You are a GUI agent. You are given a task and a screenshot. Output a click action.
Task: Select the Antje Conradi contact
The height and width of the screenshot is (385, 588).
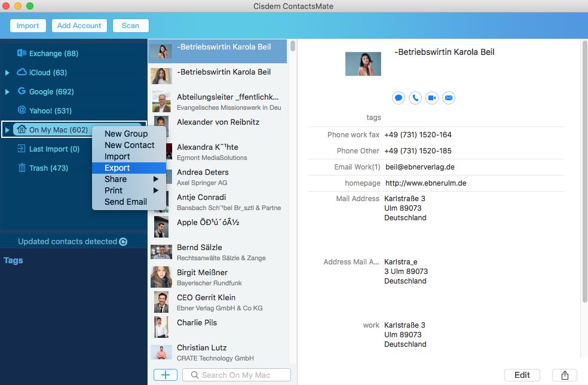coord(218,202)
